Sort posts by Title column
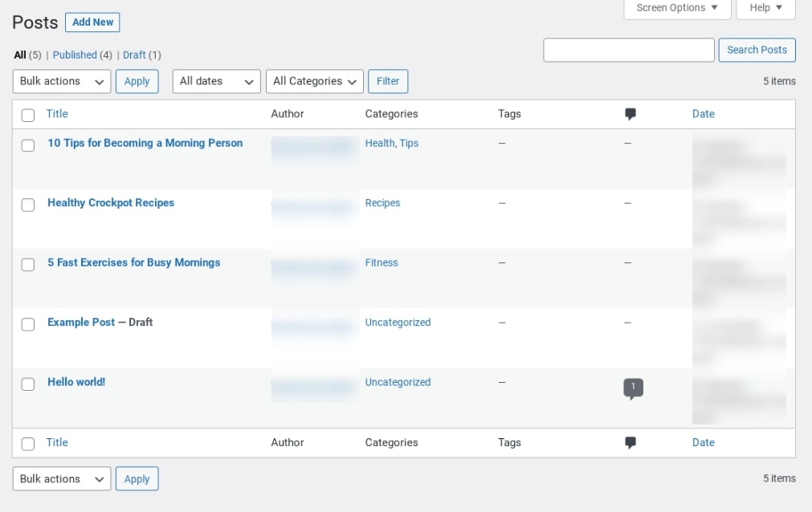 [56, 114]
